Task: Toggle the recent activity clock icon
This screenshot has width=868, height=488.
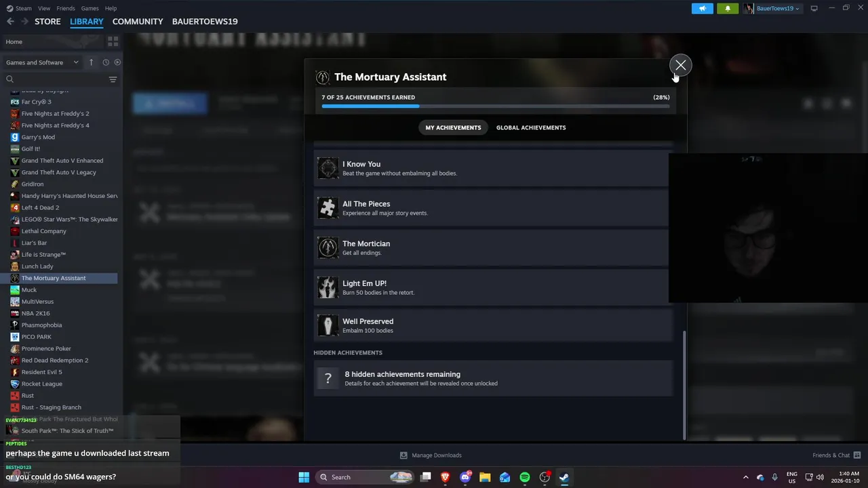Action: coord(106,62)
